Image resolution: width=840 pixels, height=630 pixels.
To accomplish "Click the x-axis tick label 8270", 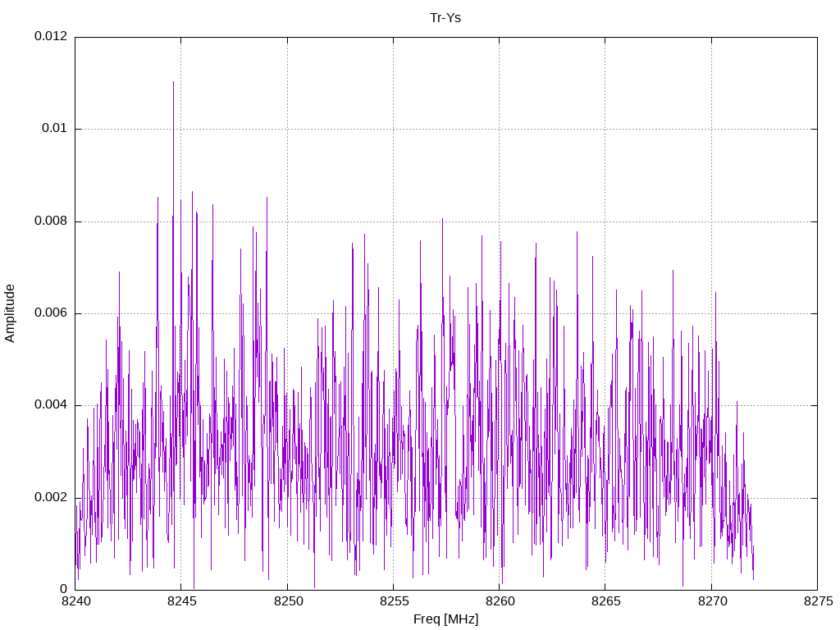I will click(712, 601).
